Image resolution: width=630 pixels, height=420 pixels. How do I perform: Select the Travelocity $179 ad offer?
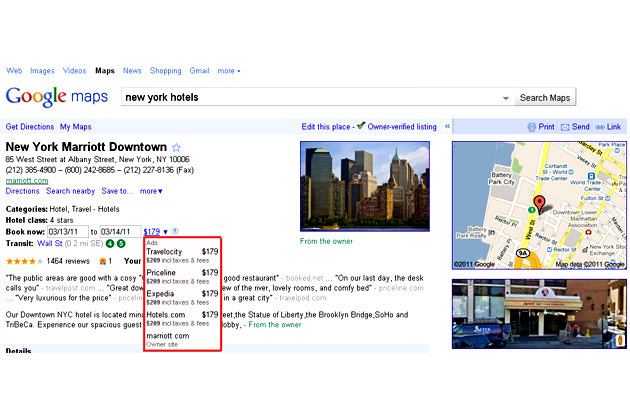click(x=182, y=256)
